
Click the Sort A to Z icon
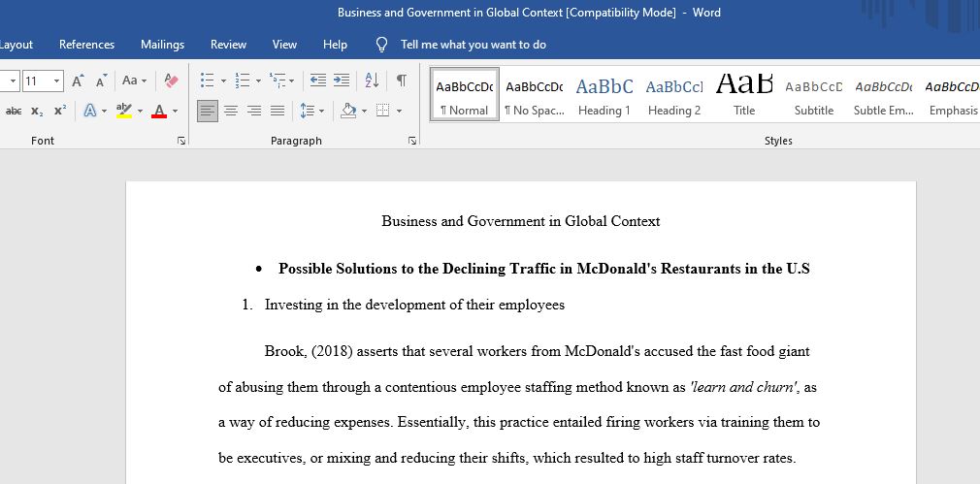tap(372, 81)
